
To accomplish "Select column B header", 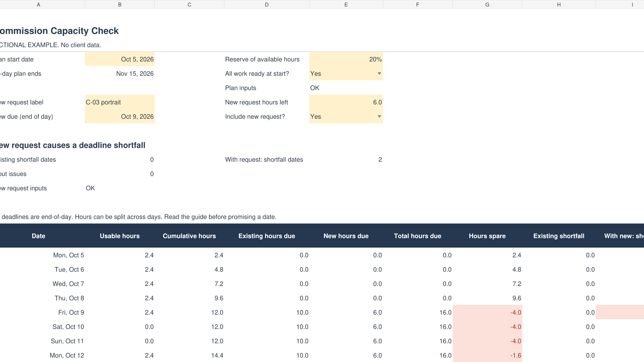I will pos(120,5).
